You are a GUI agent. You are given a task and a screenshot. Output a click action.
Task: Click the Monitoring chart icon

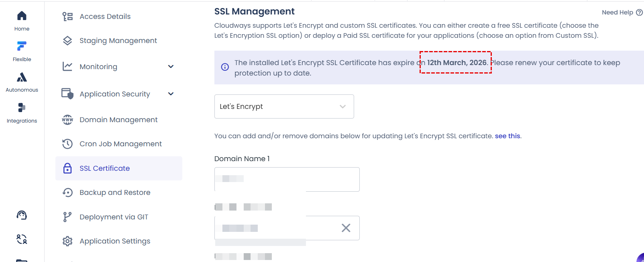pos(67,66)
